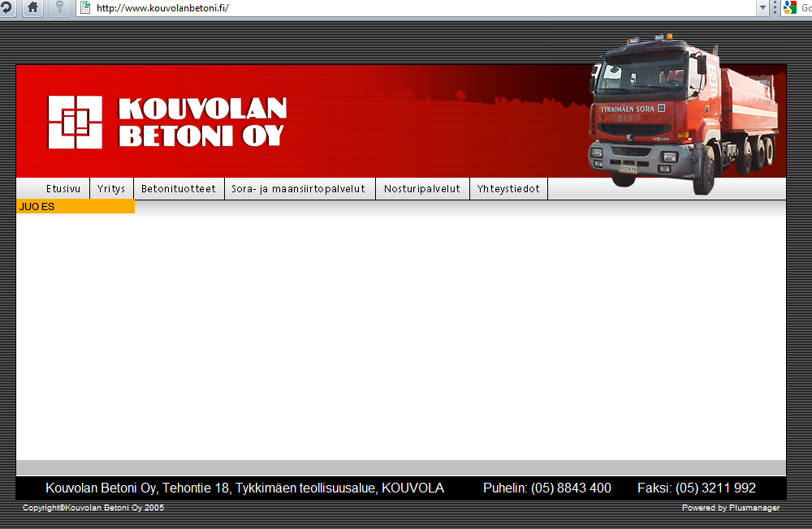Click the KOUVOLAN BETONI OY header title
Screen dimensions: 812x529
202,123
